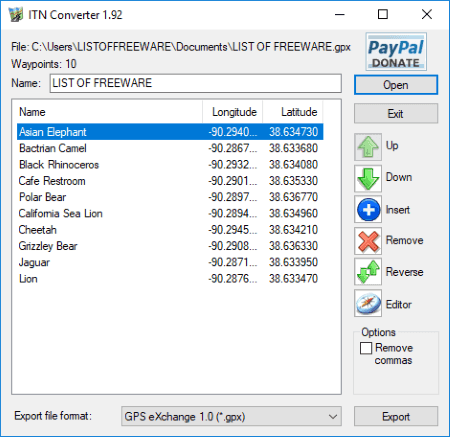Select the California Sea Lion waypoint
This screenshot has width=450, height=437.
[170, 213]
